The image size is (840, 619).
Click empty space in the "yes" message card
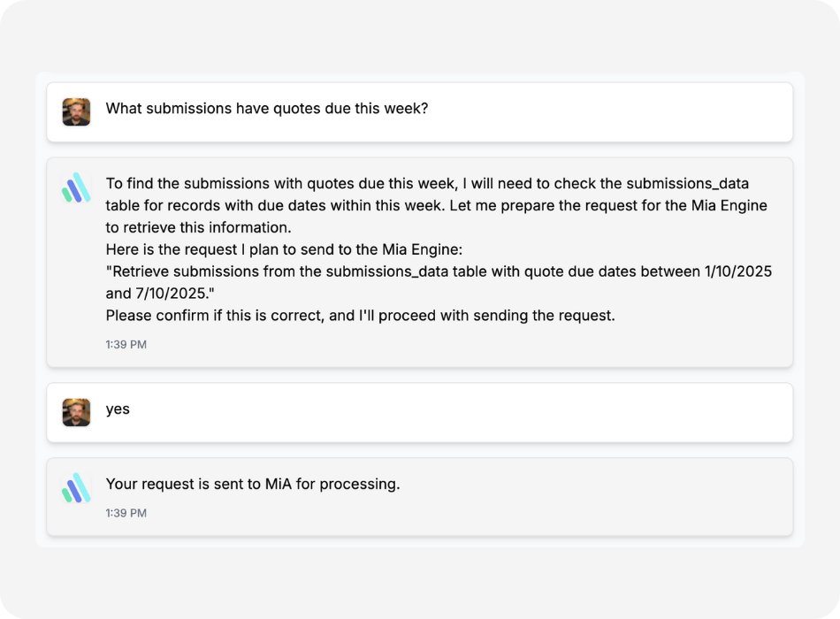tap(461, 412)
